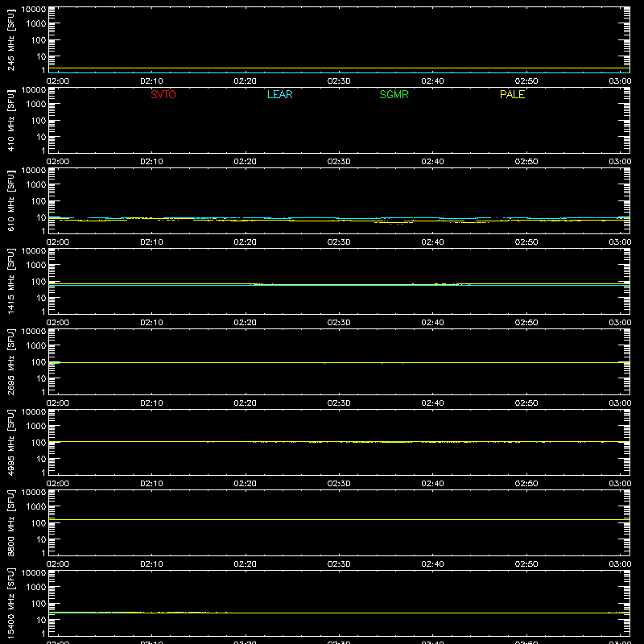Click the green SGMR station label

tap(394, 94)
